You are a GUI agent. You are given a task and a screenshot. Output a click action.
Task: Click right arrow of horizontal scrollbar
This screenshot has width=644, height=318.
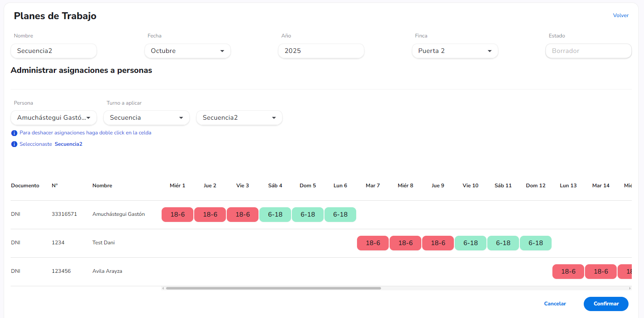[630, 288]
